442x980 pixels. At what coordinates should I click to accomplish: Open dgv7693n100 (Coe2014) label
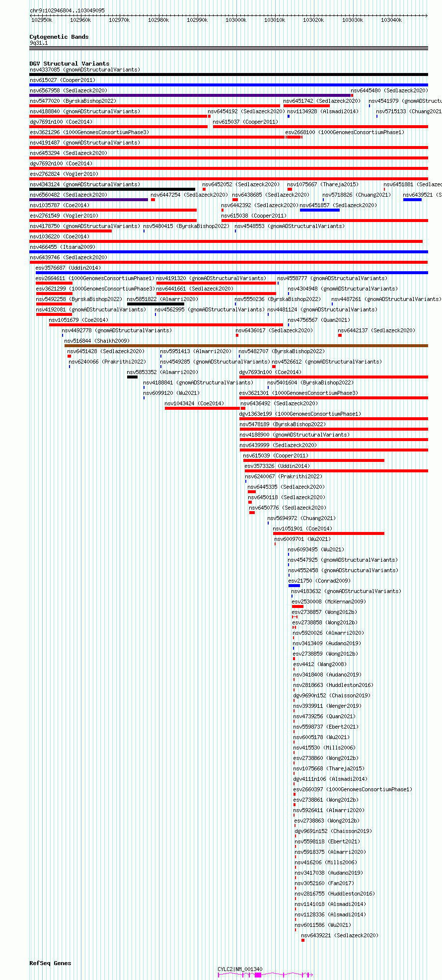tap(270, 372)
